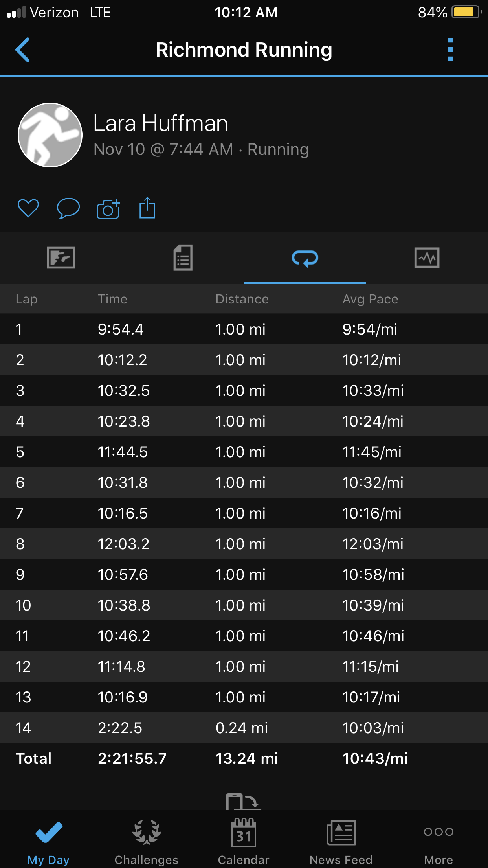The width and height of the screenshot is (488, 868).
Task: Select the lap 8 row
Action: pos(244,544)
